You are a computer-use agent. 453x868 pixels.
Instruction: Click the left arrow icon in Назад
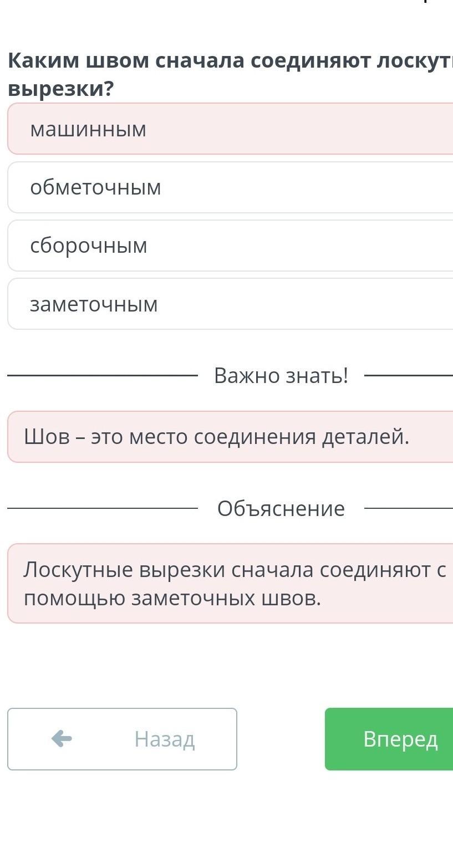(62, 738)
